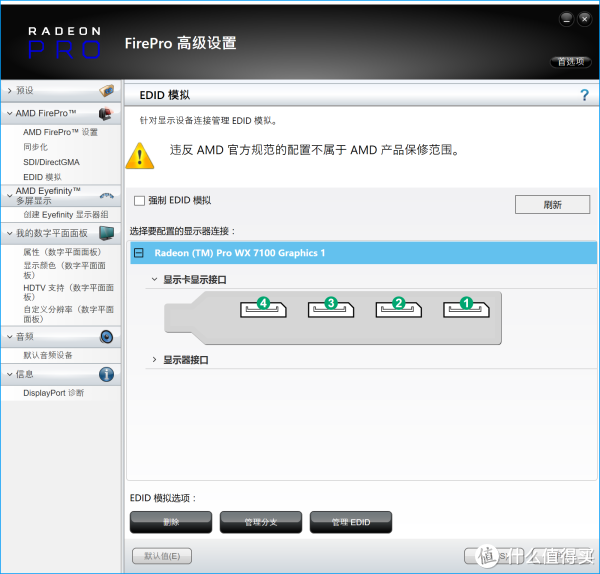The width and height of the screenshot is (600, 574).
Task: Close the FirePro settings window
Action: click(x=585, y=18)
